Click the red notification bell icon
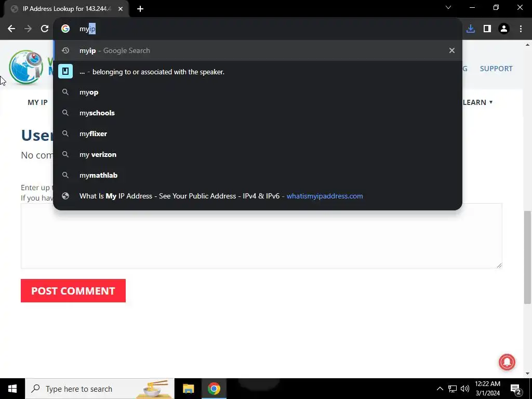 click(x=507, y=362)
